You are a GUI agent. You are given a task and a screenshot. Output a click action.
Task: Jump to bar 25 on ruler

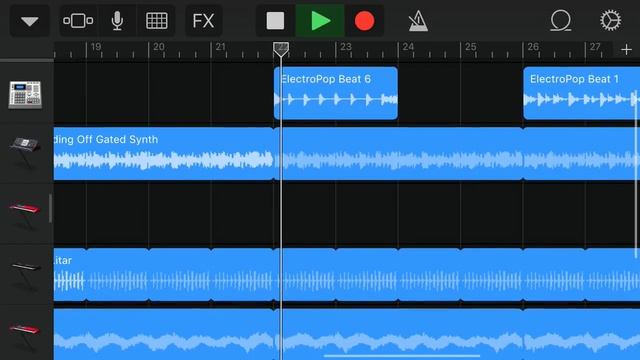471,47
